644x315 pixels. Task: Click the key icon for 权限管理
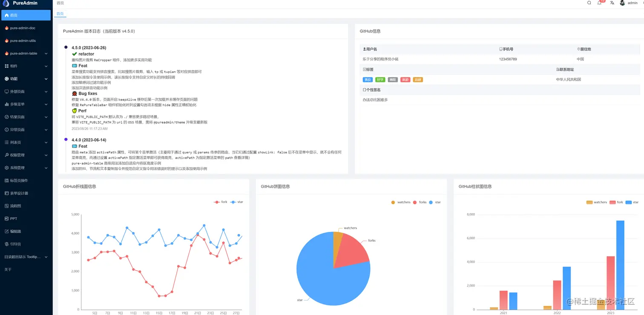click(x=6, y=155)
